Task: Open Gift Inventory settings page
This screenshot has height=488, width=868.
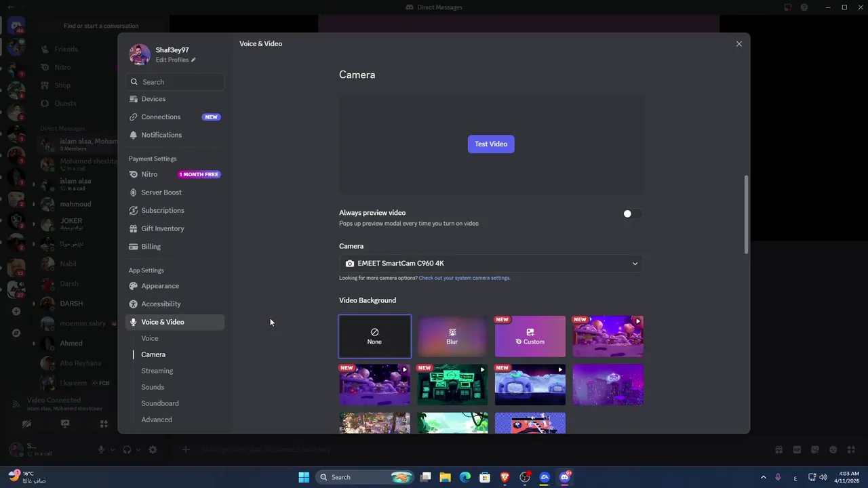Action: [175, 228]
